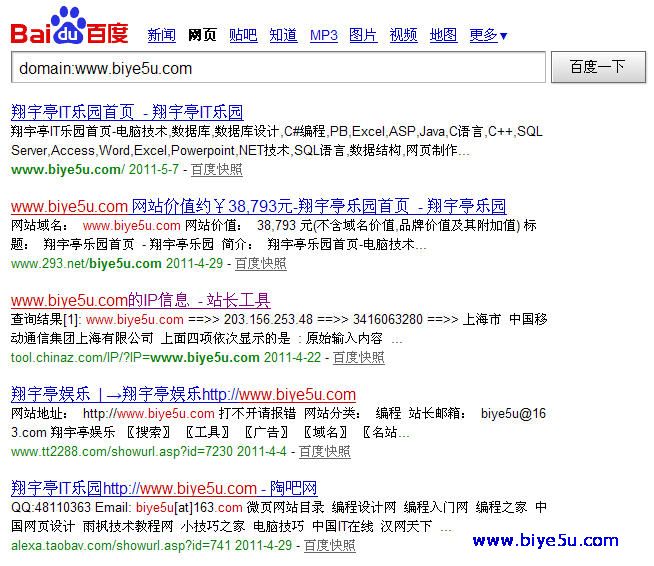
Task: View 百度快照 for the alexa.taobav.com result
Action: (329, 545)
